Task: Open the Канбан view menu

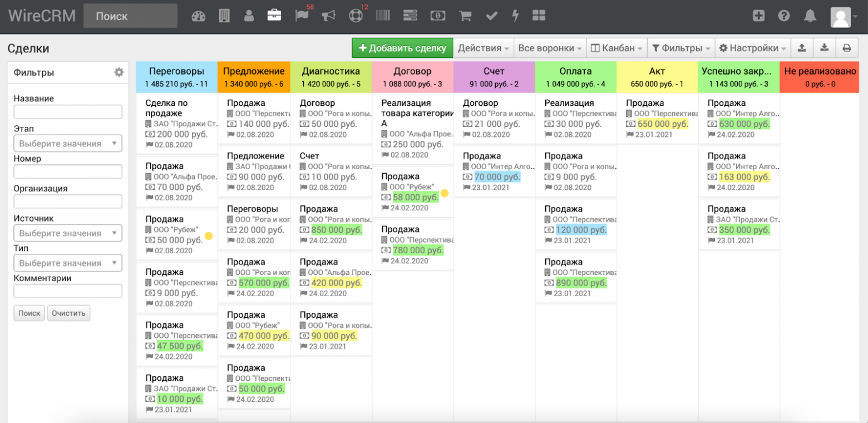Action: click(617, 48)
